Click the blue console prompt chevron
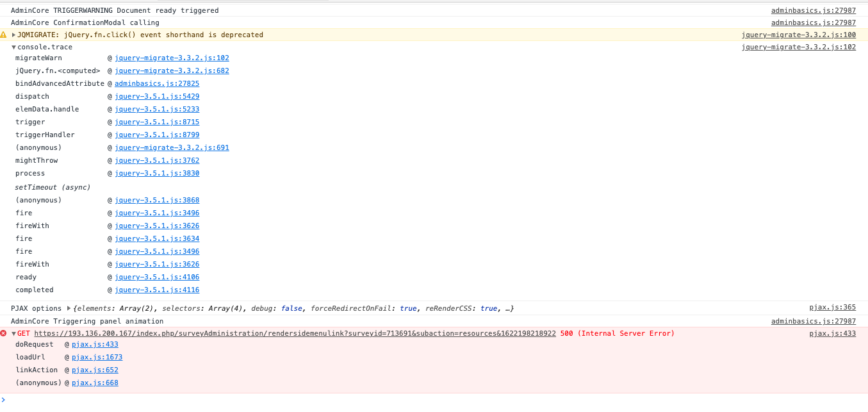 (x=3, y=400)
